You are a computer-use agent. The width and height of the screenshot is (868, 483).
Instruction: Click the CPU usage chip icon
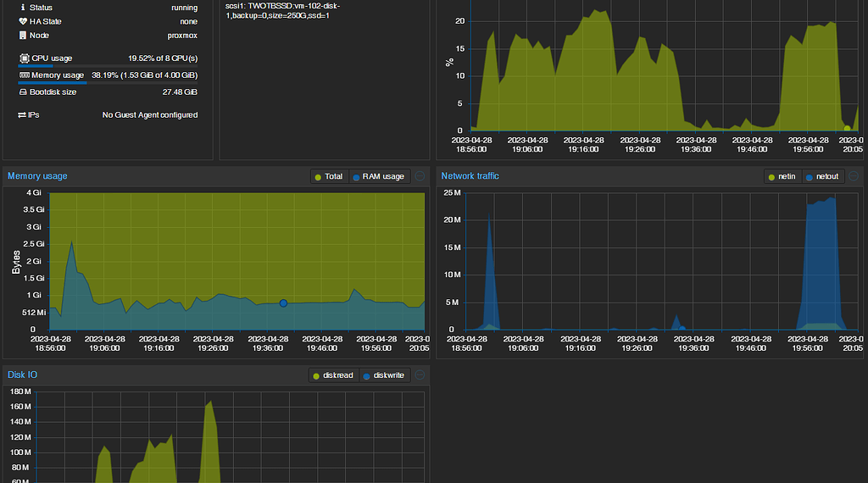point(24,58)
